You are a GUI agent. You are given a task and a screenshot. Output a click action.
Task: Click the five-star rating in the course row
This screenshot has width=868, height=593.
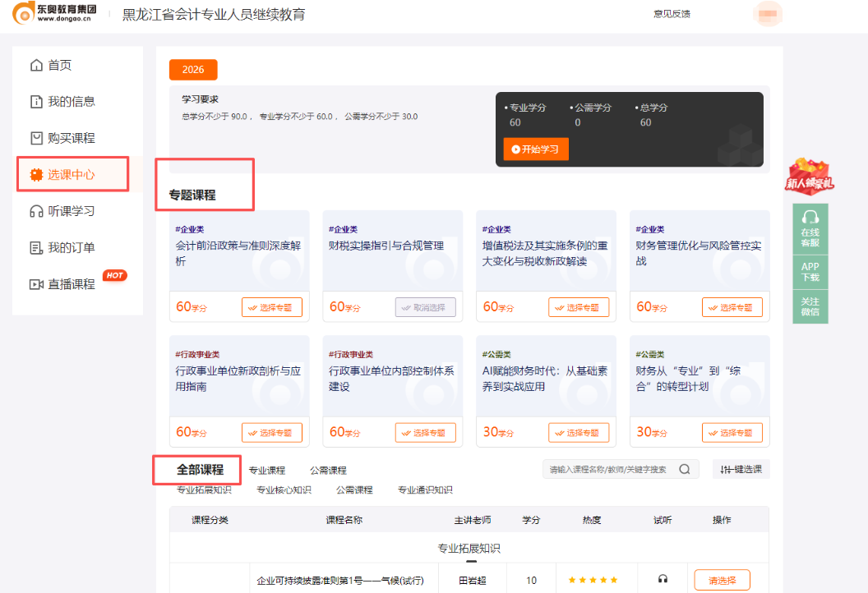[593, 580]
